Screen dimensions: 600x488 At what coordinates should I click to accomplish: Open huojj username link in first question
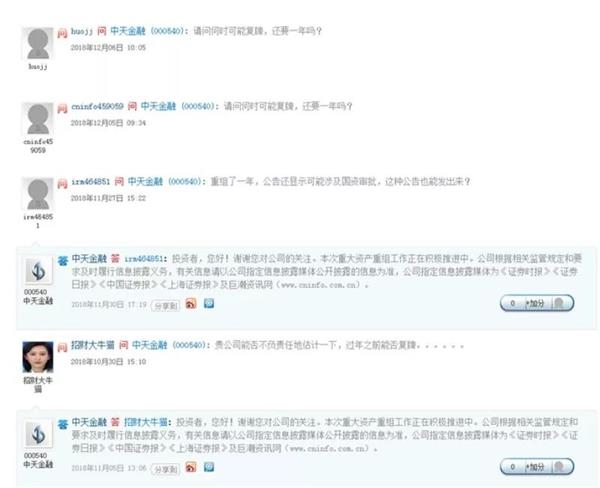[x=82, y=31]
